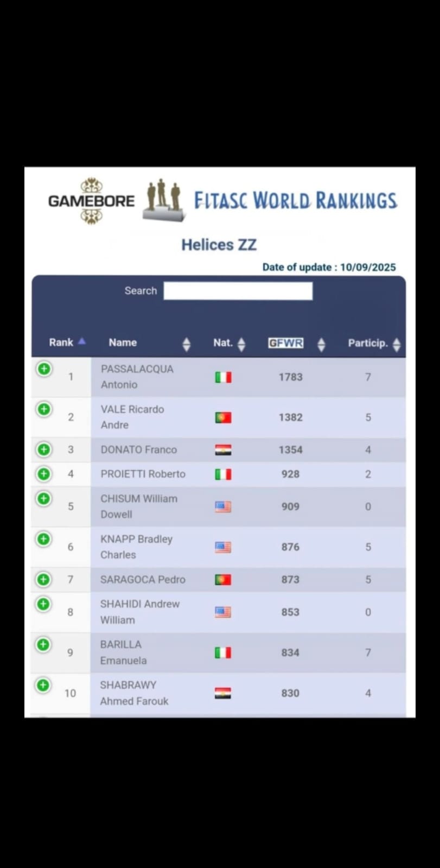The image size is (440, 868).
Task: Expand row details for VALE Ricardo Andre
Action: pyautogui.click(x=44, y=409)
